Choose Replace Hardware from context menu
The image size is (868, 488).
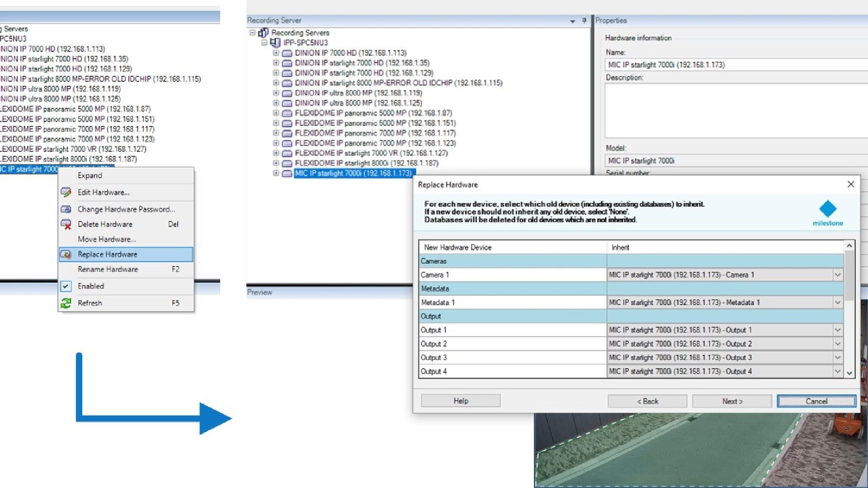126,254
